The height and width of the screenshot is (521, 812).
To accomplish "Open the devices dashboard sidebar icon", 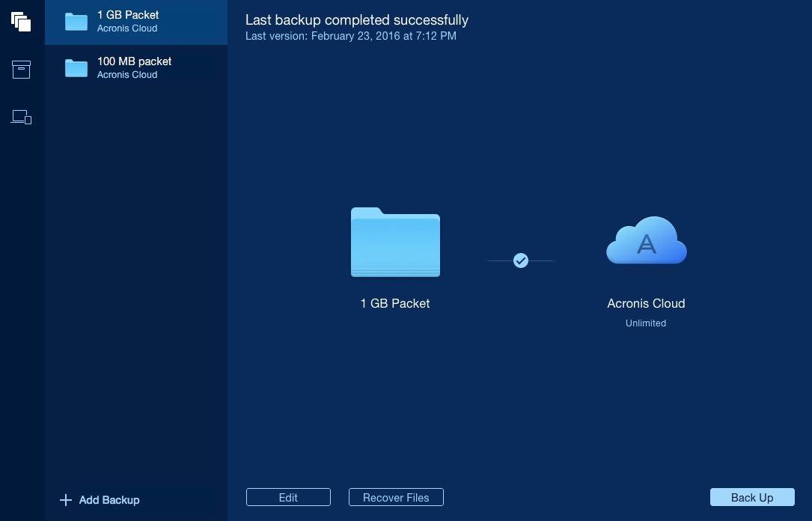I will [21, 117].
